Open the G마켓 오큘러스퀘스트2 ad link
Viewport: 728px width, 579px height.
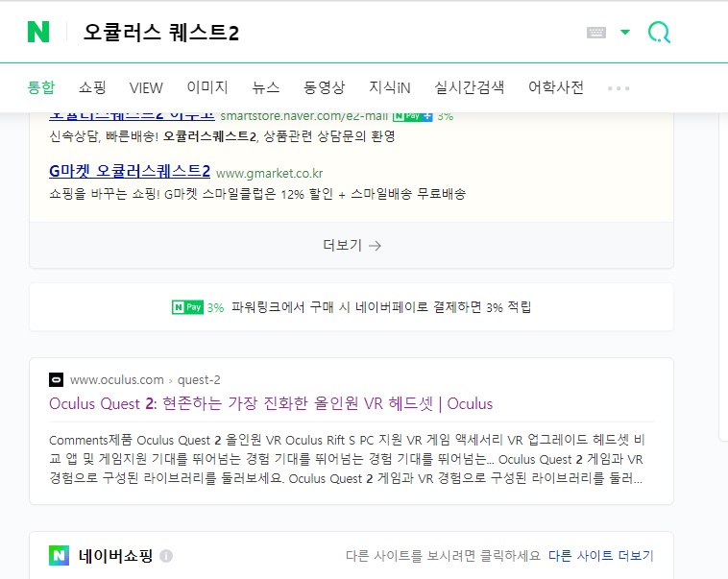coord(130,171)
